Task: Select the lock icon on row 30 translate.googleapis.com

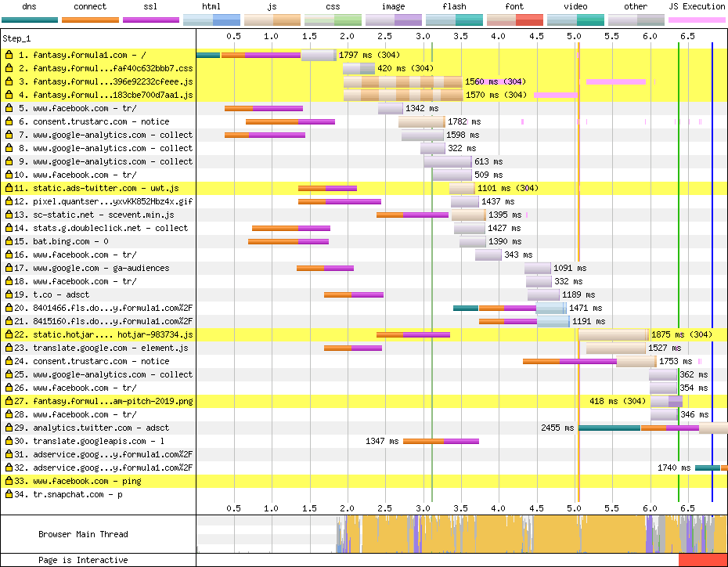Action: 9,441
